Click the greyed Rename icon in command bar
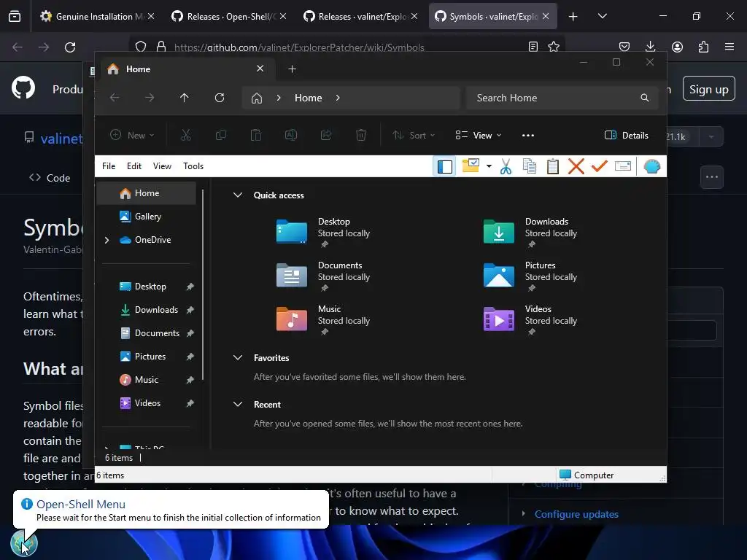The height and width of the screenshot is (560, 747). [291, 135]
